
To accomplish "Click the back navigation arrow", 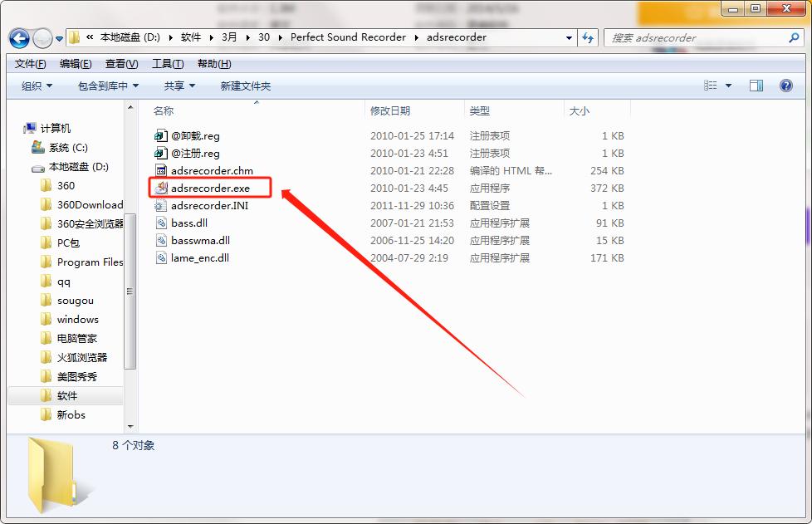I will click(18, 37).
